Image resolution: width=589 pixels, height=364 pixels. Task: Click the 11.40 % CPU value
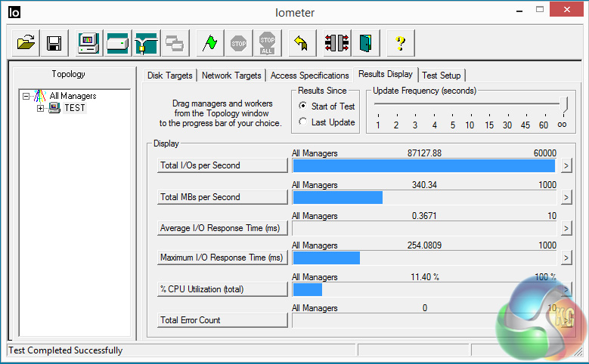point(425,277)
